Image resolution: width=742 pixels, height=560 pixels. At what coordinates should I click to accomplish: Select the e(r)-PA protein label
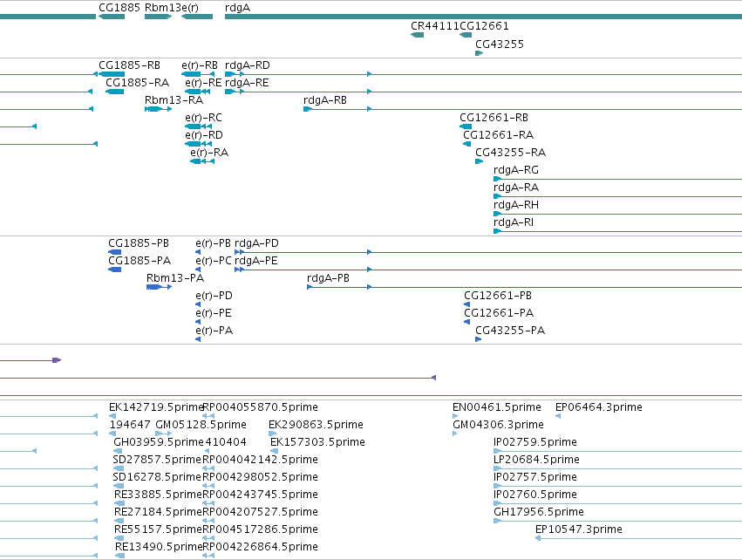tap(214, 331)
